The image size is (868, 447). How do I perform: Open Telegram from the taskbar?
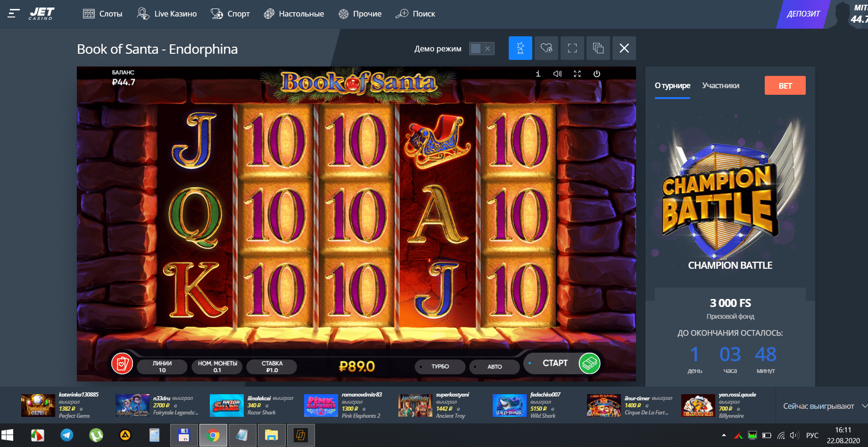pos(67,435)
